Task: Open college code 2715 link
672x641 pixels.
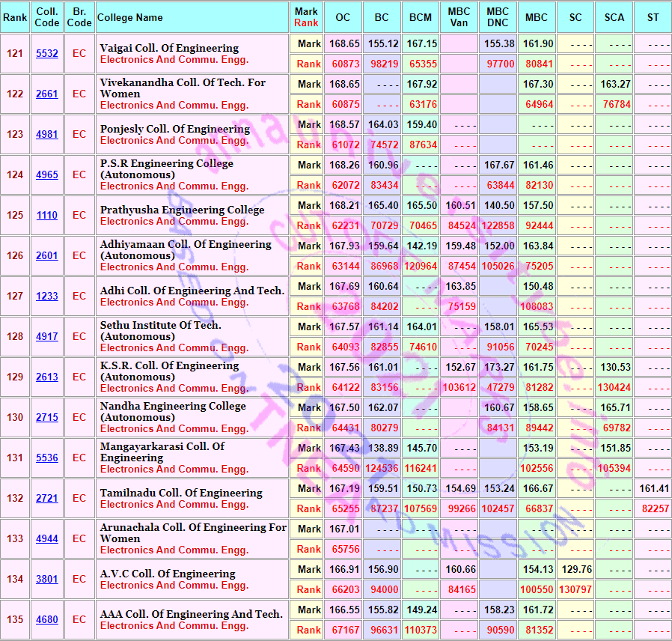Action: (x=46, y=417)
